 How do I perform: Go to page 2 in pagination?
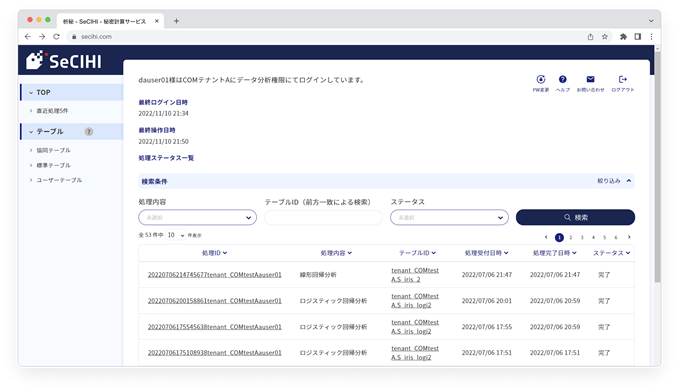[x=571, y=237]
